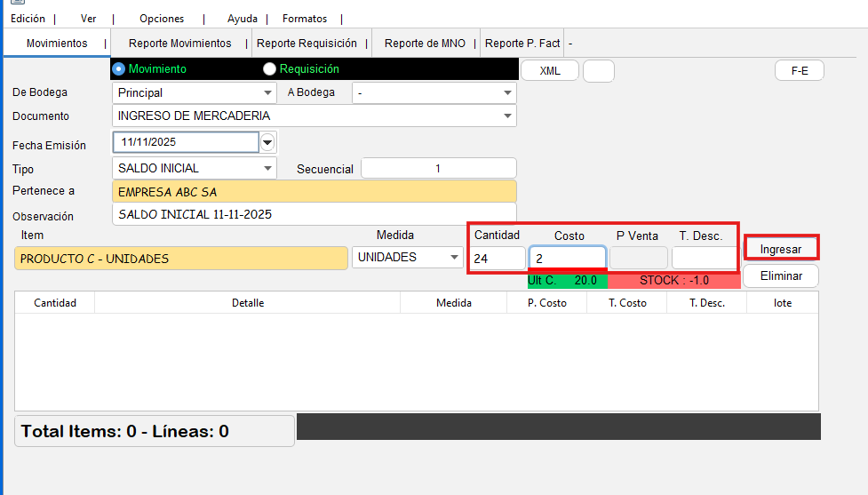Expand the De Bodega dropdown
The width and height of the screenshot is (868, 495).
pos(268,92)
